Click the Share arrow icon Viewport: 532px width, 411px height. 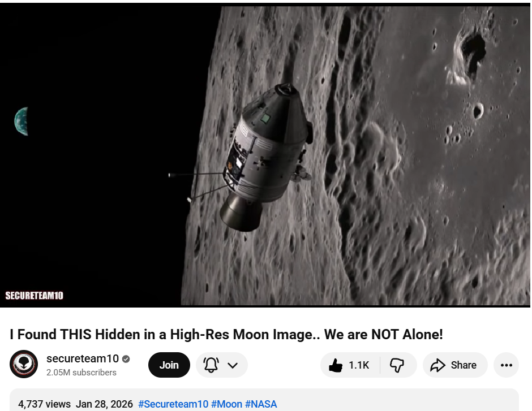click(437, 365)
